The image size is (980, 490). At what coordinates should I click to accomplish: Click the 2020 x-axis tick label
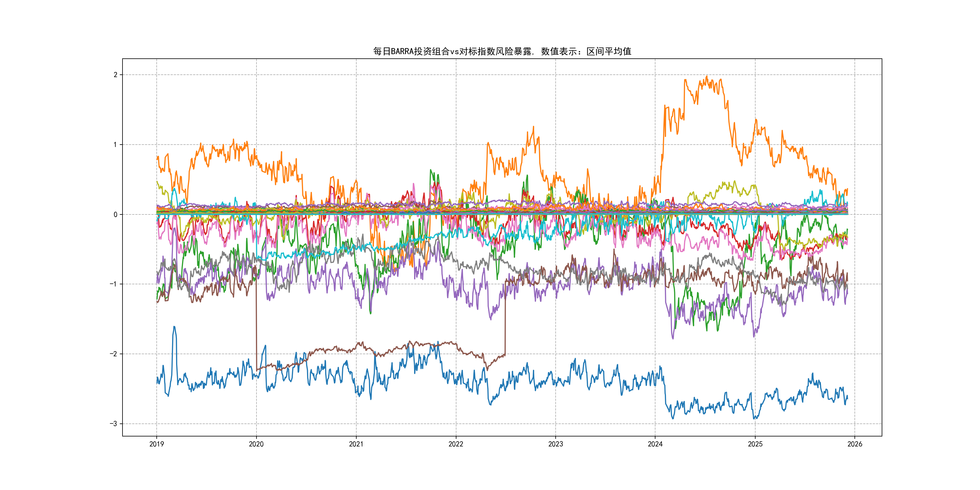(256, 444)
